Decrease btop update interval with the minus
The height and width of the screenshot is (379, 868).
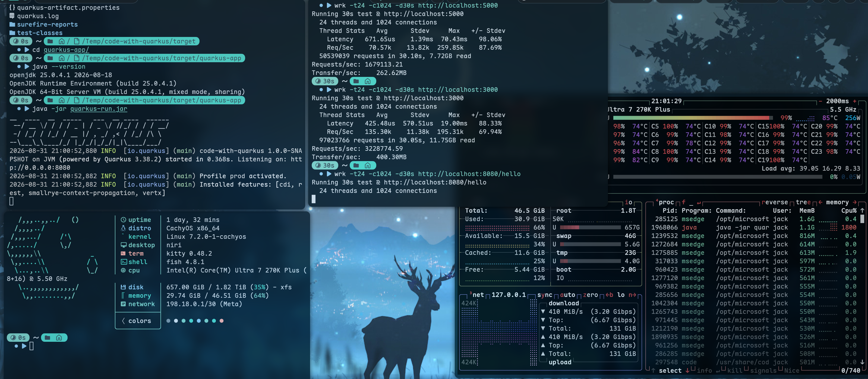click(820, 101)
